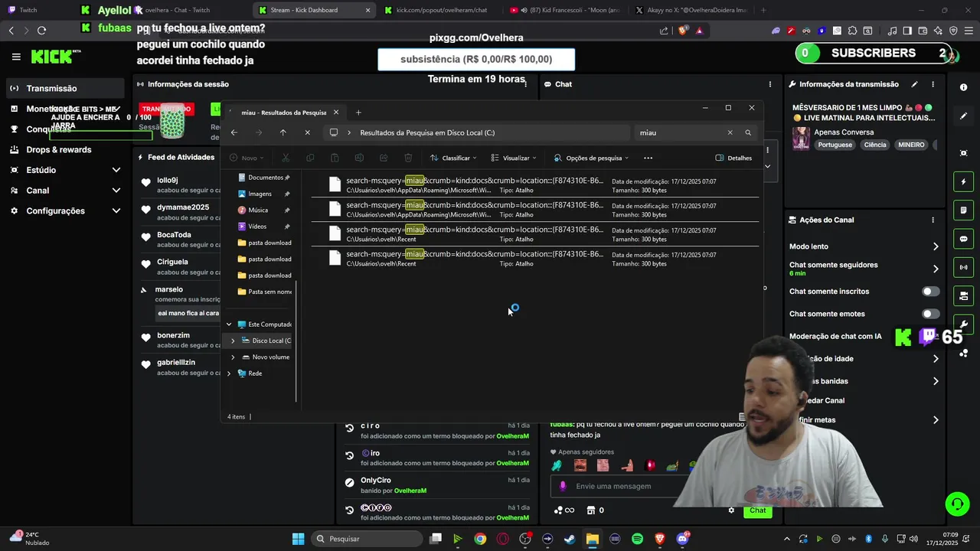Open the 24°C Nublado weather widget

(x=28, y=539)
